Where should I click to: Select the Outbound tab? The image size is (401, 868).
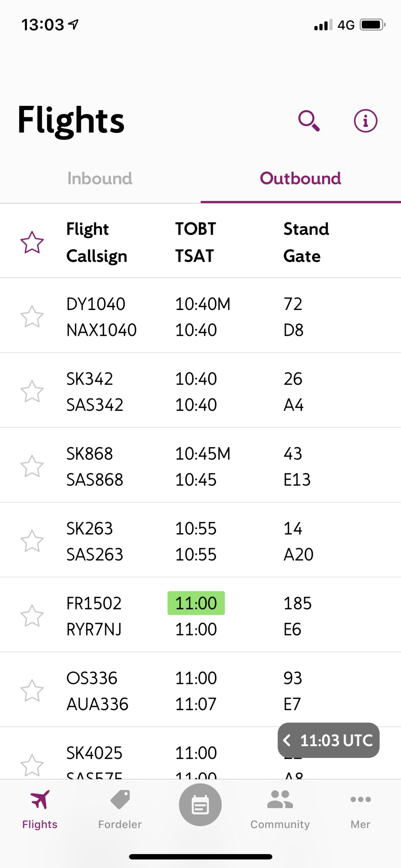[x=300, y=178]
